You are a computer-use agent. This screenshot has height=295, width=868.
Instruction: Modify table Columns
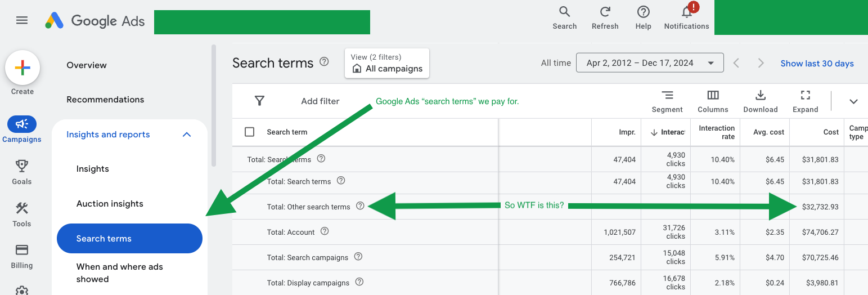coord(713,101)
